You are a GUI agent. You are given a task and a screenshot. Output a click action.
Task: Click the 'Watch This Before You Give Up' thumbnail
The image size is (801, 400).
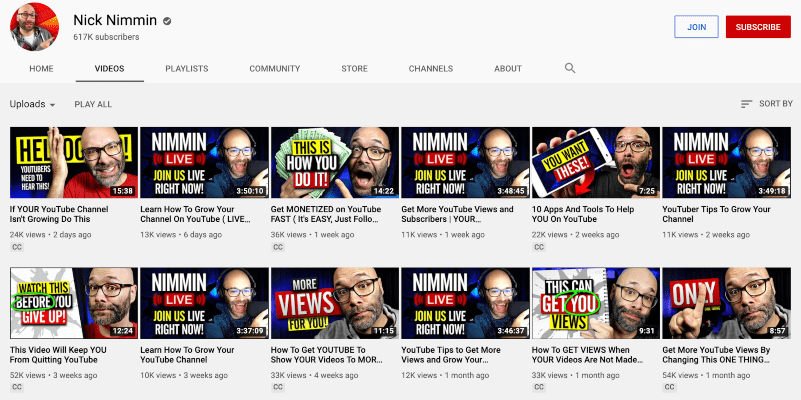[74, 302]
